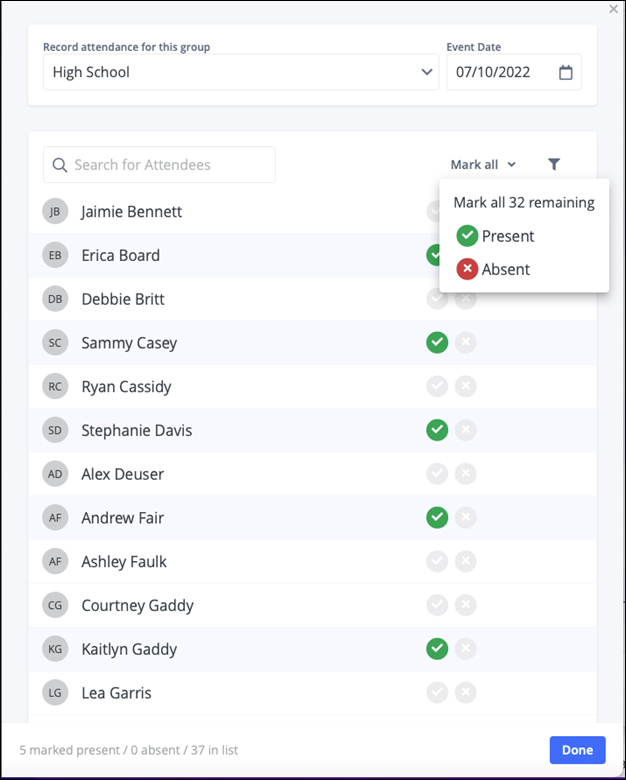The width and height of the screenshot is (626, 780).
Task: Mark Ryan Cassidy as present
Action: pos(437,386)
